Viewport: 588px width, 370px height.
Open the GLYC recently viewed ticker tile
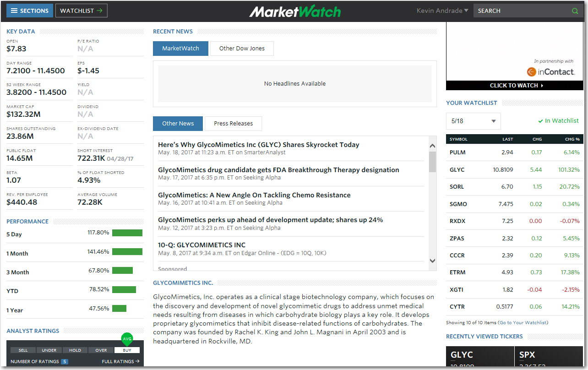pyautogui.click(x=480, y=356)
